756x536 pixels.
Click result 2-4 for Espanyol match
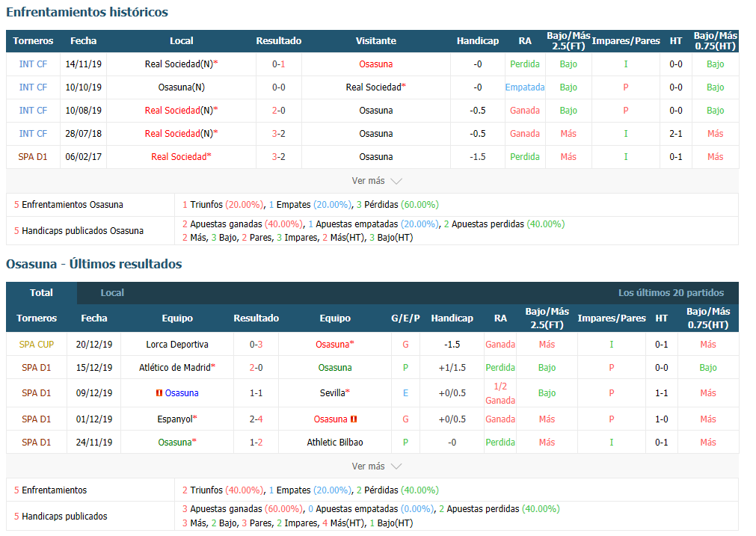click(256, 419)
